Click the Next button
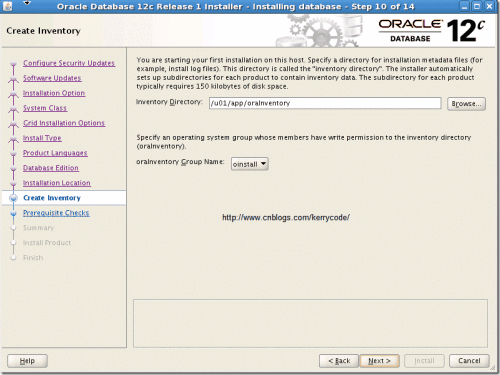Image resolution: width=500 pixels, height=375 pixels. tap(379, 361)
